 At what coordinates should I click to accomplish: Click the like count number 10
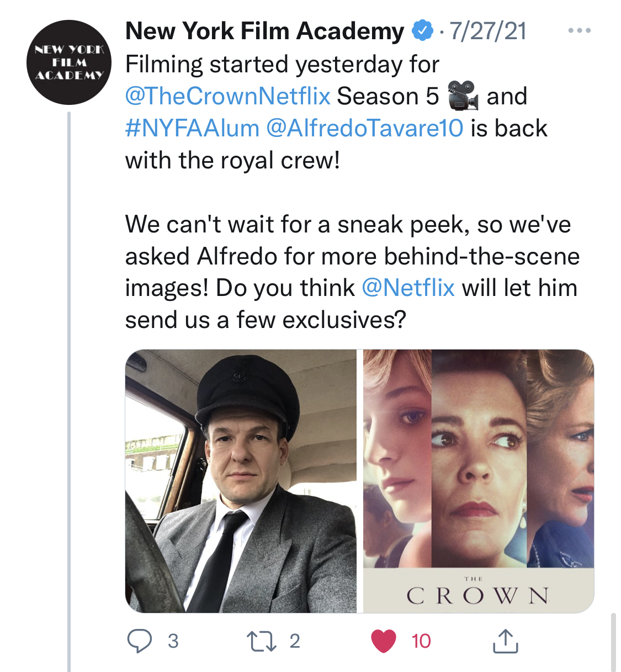click(x=421, y=641)
